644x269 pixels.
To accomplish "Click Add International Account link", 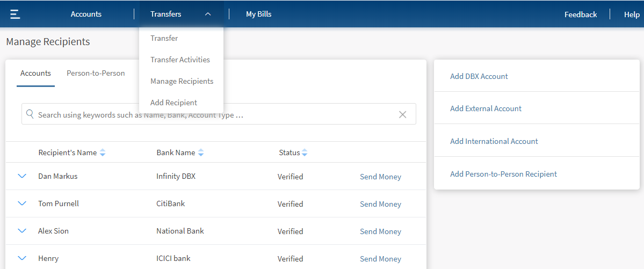I will point(494,141).
